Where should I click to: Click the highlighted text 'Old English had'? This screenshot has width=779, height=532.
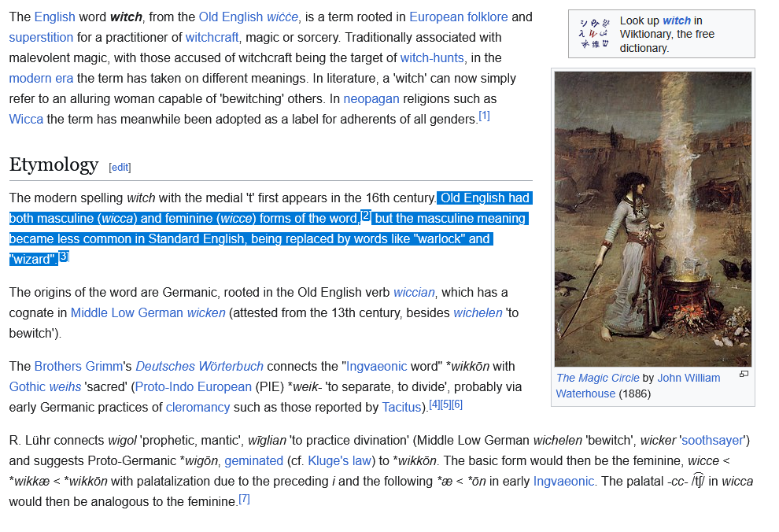tap(485, 198)
